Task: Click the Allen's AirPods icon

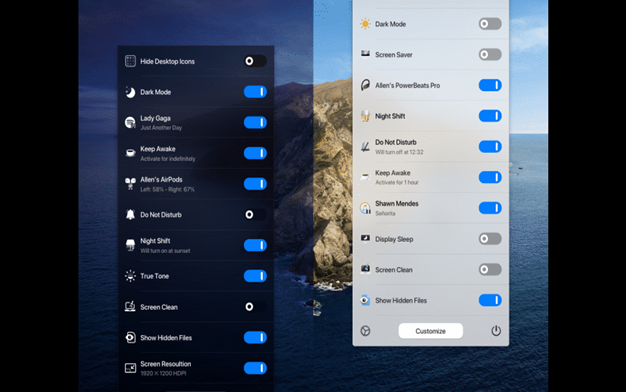Action: tap(130, 184)
